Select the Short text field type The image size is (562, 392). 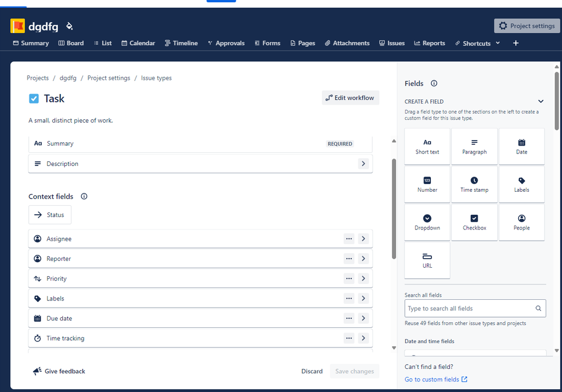click(427, 147)
